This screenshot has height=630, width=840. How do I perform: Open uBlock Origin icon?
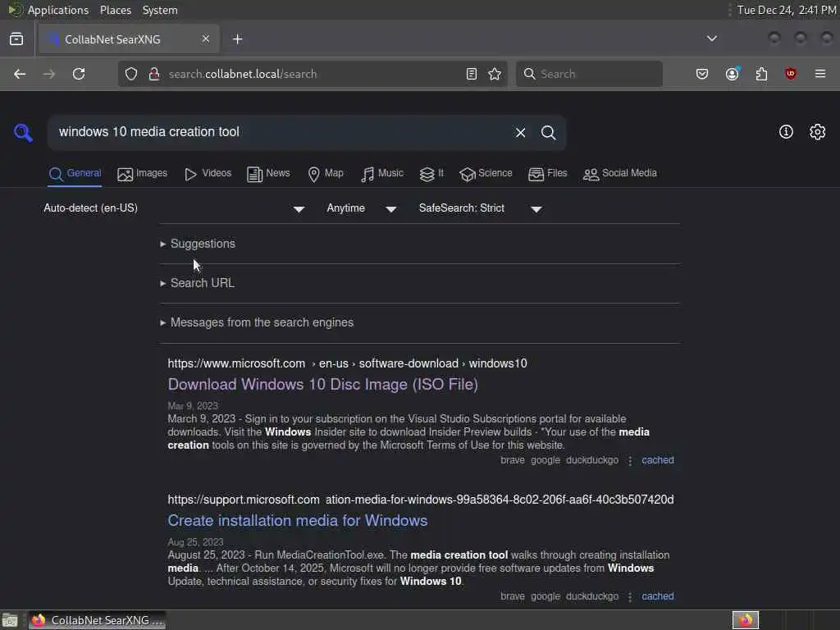pos(791,74)
